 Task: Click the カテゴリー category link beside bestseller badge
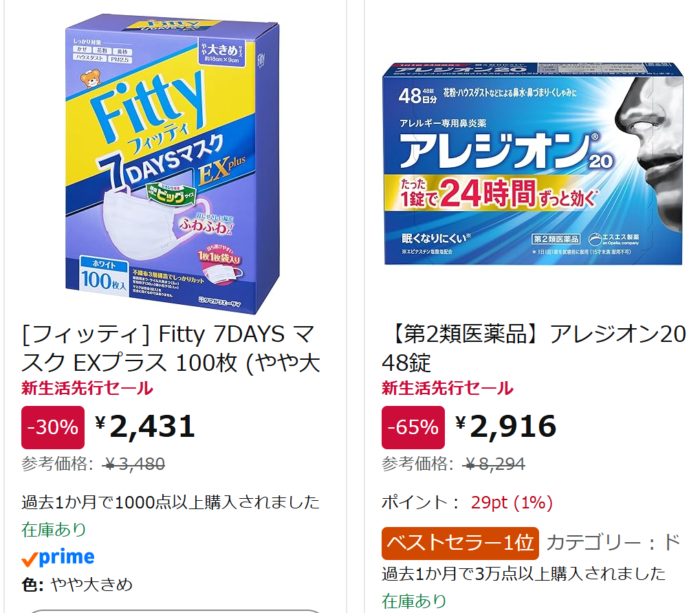pyautogui.click(x=613, y=543)
